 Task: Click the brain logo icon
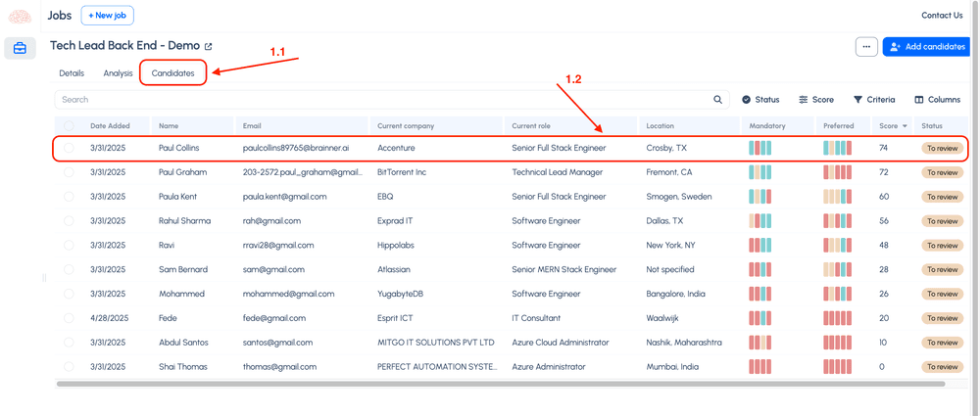coord(20,16)
